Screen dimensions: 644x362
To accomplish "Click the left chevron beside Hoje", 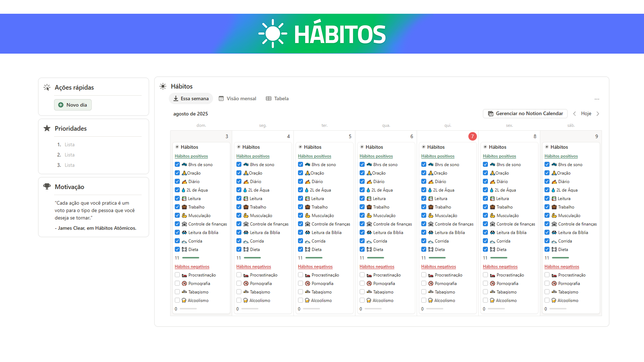I will [575, 114].
